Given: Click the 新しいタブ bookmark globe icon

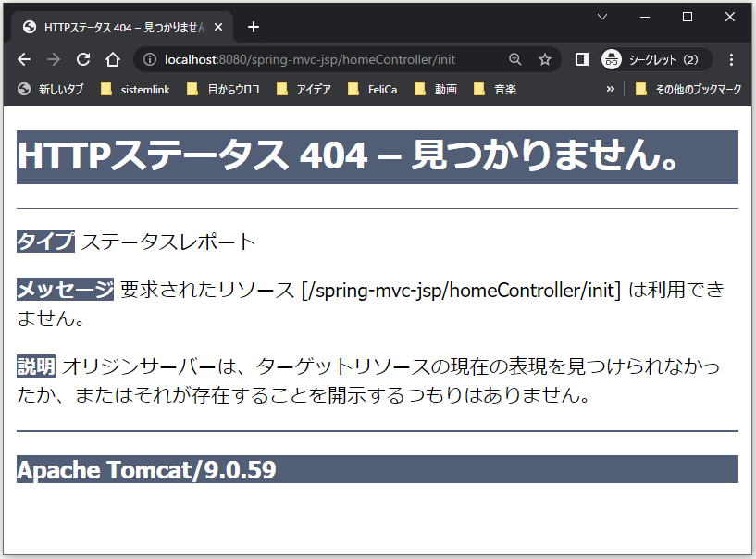Looking at the screenshot, I should pos(23,89).
